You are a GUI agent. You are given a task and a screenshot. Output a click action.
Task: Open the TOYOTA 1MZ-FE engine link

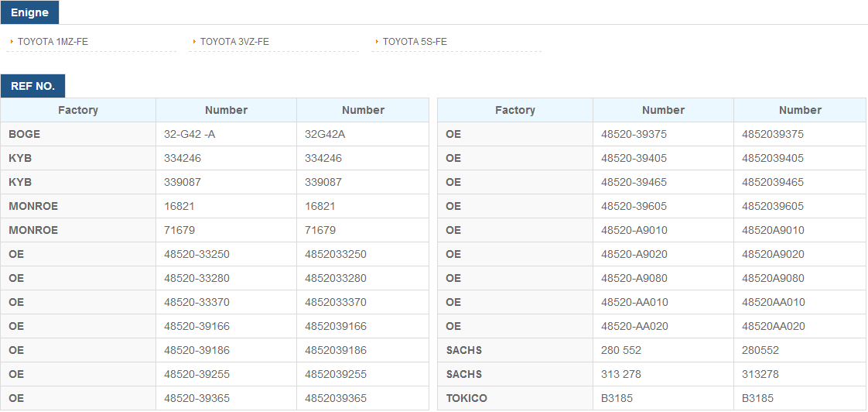53,42
